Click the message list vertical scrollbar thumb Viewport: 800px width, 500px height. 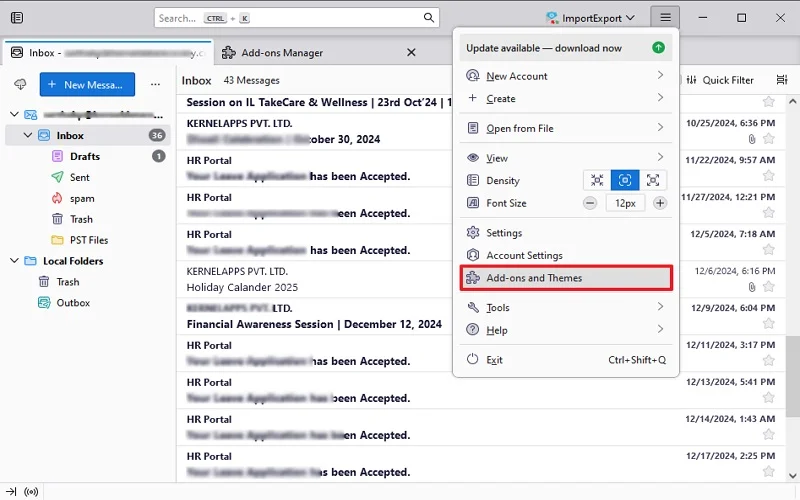792,377
